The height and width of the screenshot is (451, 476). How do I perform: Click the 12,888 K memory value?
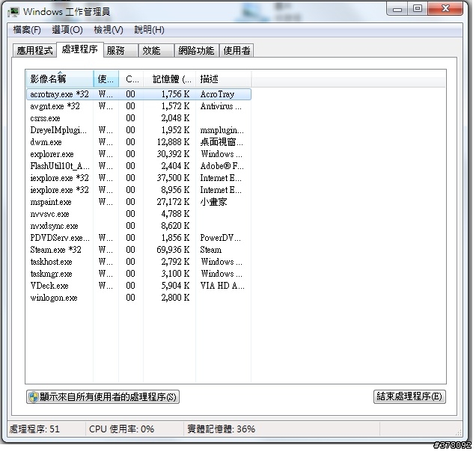tap(173, 142)
